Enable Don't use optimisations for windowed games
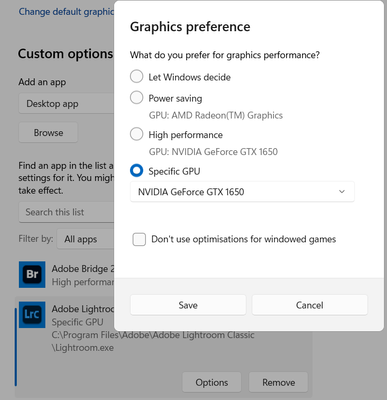Viewport: 387px width, 400px height. pyautogui.click(x=139, y=239)
